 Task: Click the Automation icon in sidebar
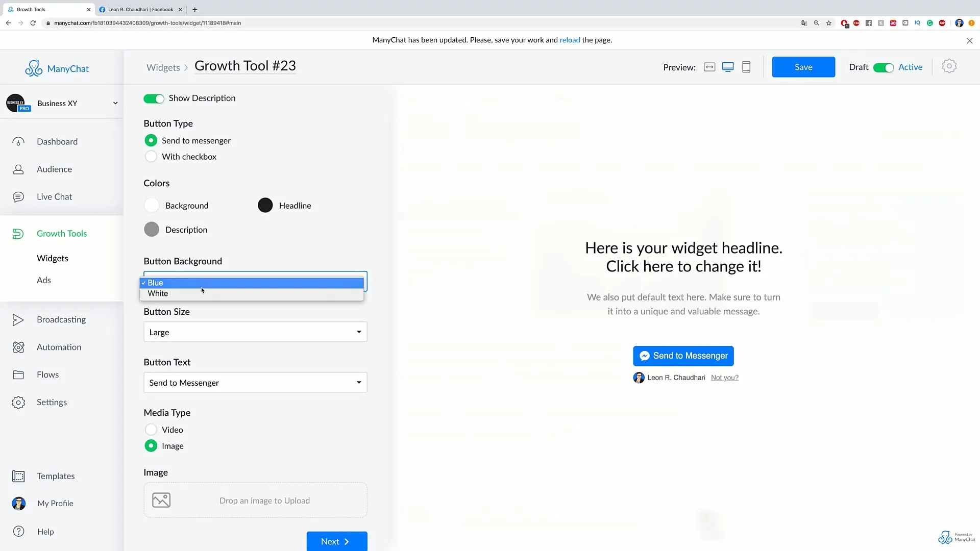point(18,347)
